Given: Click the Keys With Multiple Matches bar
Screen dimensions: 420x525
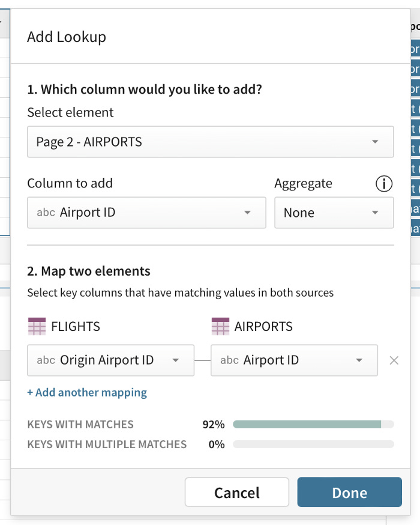Looking at the screenshot, I should [x=313, y=445].
